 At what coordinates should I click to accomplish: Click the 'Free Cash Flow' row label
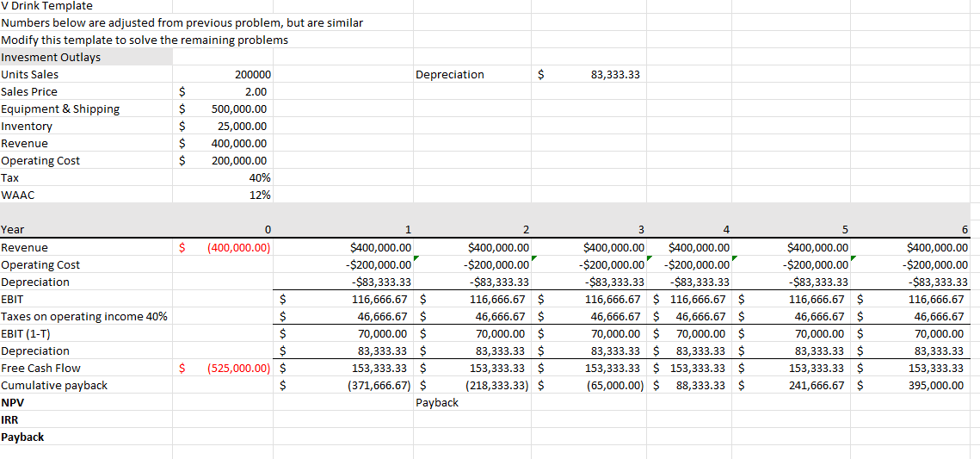pyautogui.click(x=40, y=368)
